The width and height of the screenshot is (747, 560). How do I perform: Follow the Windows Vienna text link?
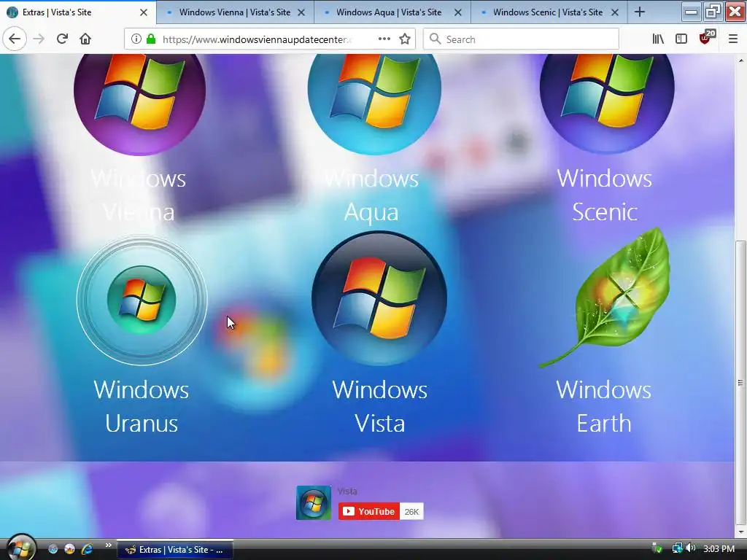coord(139,195)
